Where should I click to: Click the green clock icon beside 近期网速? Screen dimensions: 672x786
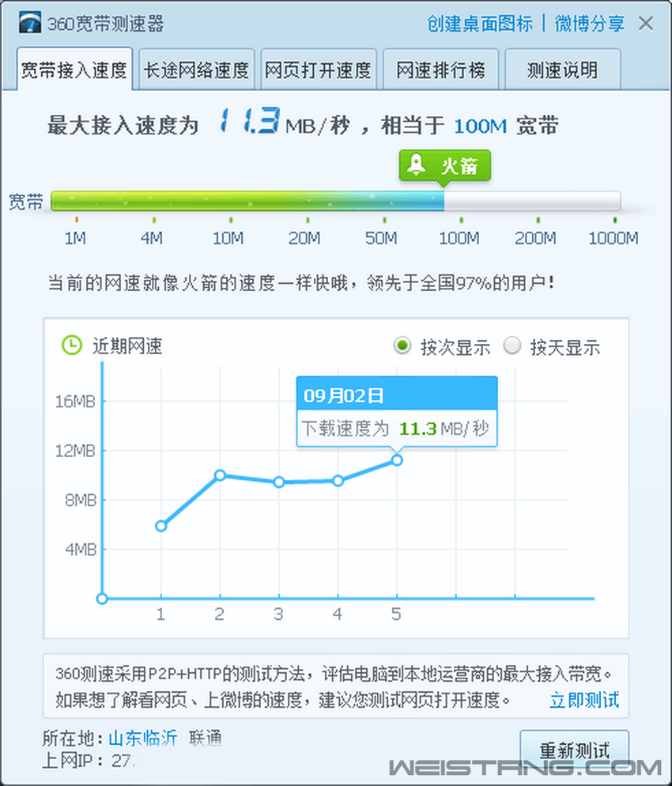pyautogui.click(x=72, y=346)
